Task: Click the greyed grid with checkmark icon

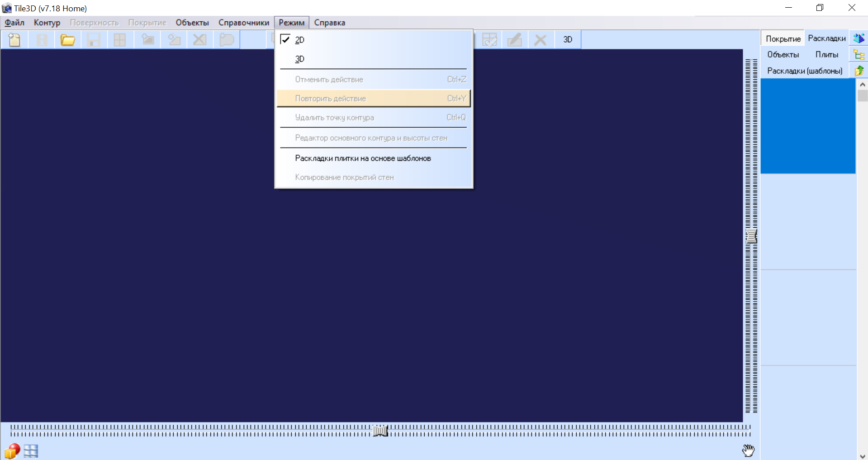Action: coord(489,40)
